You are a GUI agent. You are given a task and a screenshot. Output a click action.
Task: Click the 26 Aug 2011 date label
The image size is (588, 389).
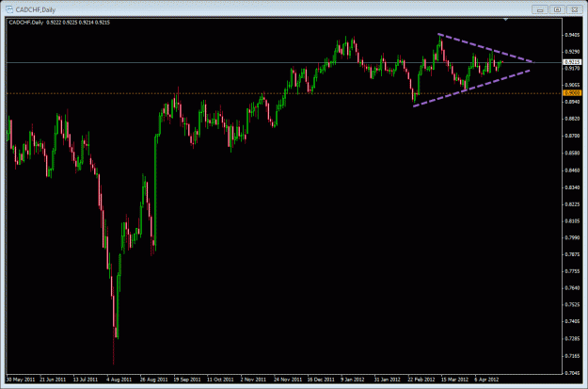coord(153,380)
